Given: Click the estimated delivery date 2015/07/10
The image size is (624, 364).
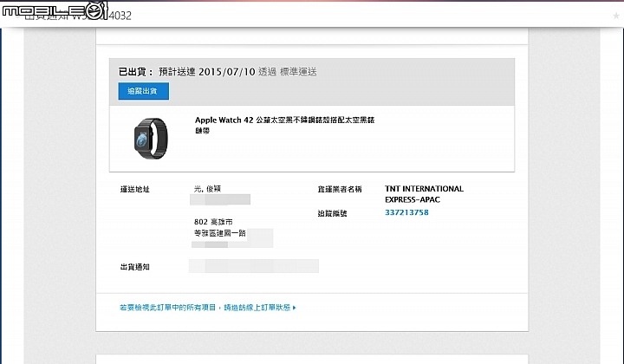Looking at the screenshot, I should click(x=226, y=72).
